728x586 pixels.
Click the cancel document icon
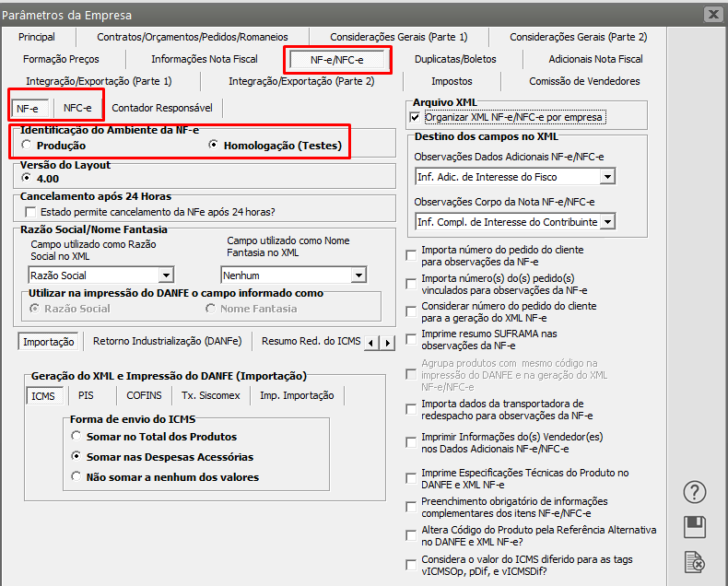click(695, 562)
